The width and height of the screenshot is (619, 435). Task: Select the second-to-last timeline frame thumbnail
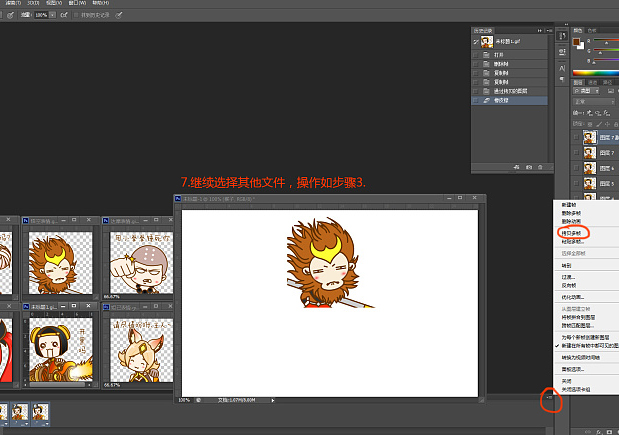coord(20,412)
